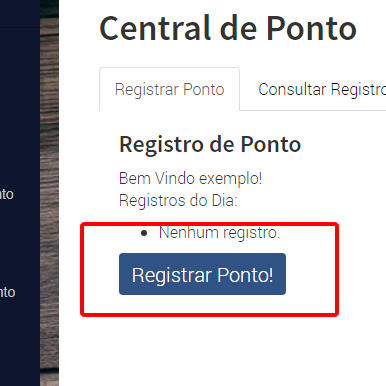
Task: Open the upper sidebar item ending in 'nto'
Action: (x=7, y=194)
